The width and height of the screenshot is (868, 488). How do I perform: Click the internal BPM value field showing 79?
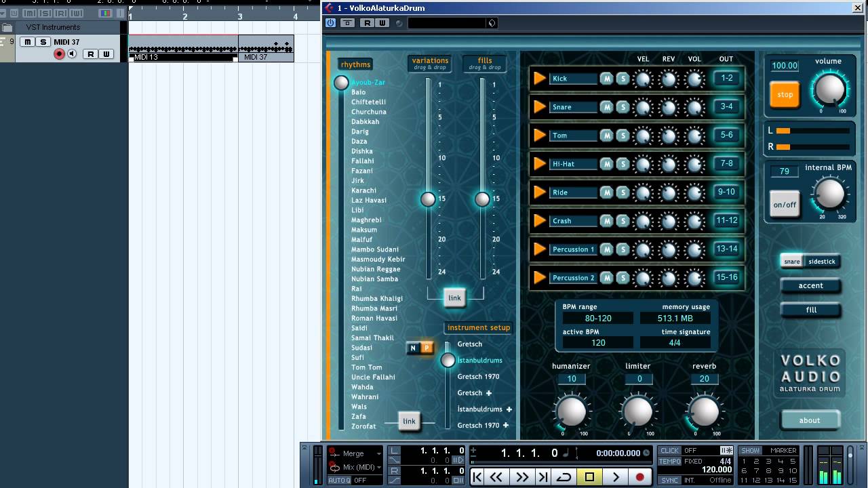(x=785, y=171)
